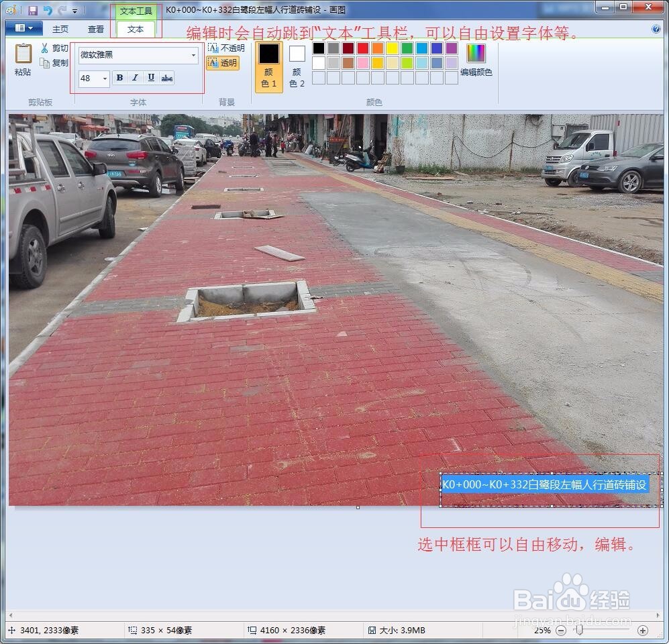Click the Paint help question mark icon
This screenshot has height=644, width=669.
point(656,29)
